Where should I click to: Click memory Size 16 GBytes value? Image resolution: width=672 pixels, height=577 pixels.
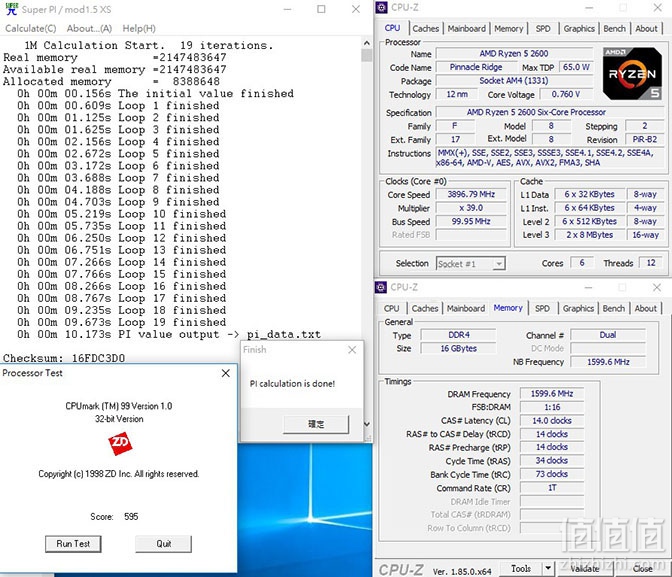click(459, 349)
